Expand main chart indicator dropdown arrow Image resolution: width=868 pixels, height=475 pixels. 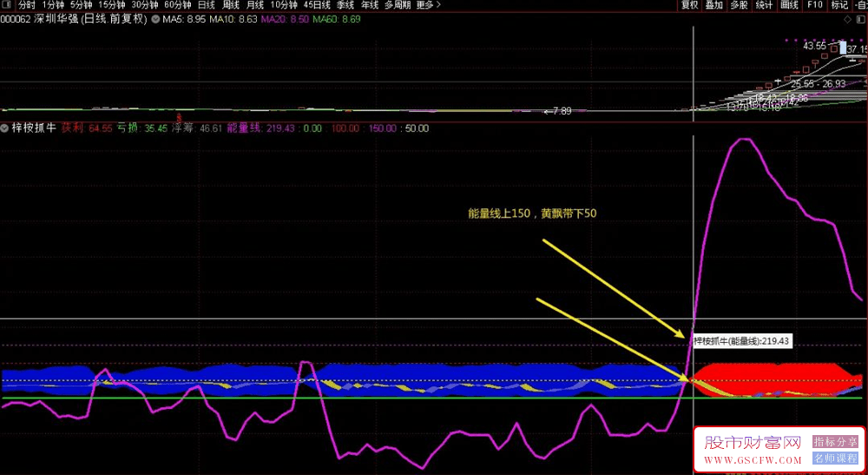[155, 19]
